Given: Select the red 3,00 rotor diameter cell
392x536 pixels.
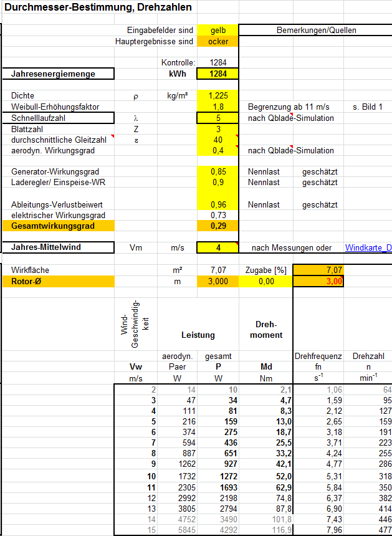Looking at the screenshot, I should [x=318, y=282].
